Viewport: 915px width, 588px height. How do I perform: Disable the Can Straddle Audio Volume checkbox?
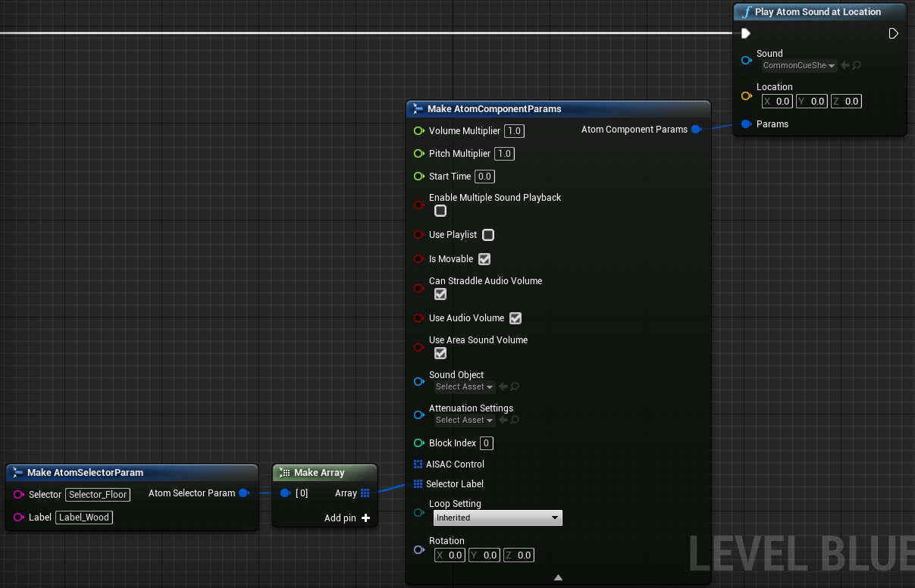pos(440,294)
